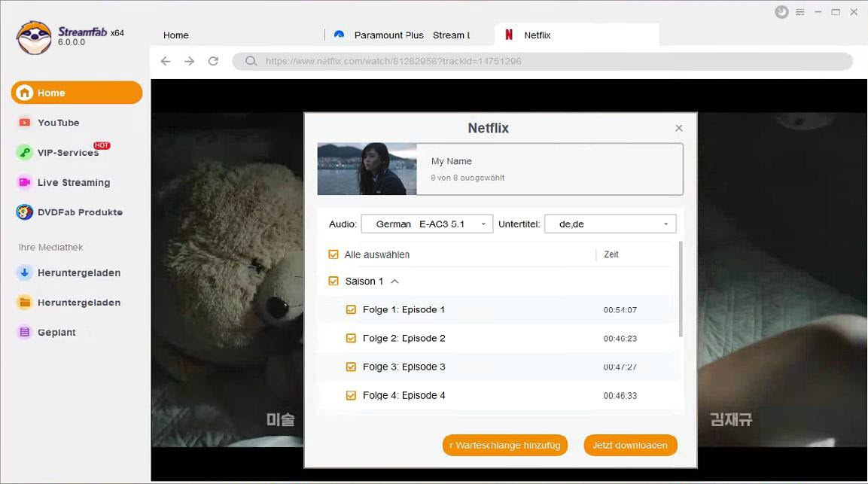The image size is (868, 484).
Task: Click the Warteschlange hinzufüg button
Action: pyautogui.click(x=505, y=446)
